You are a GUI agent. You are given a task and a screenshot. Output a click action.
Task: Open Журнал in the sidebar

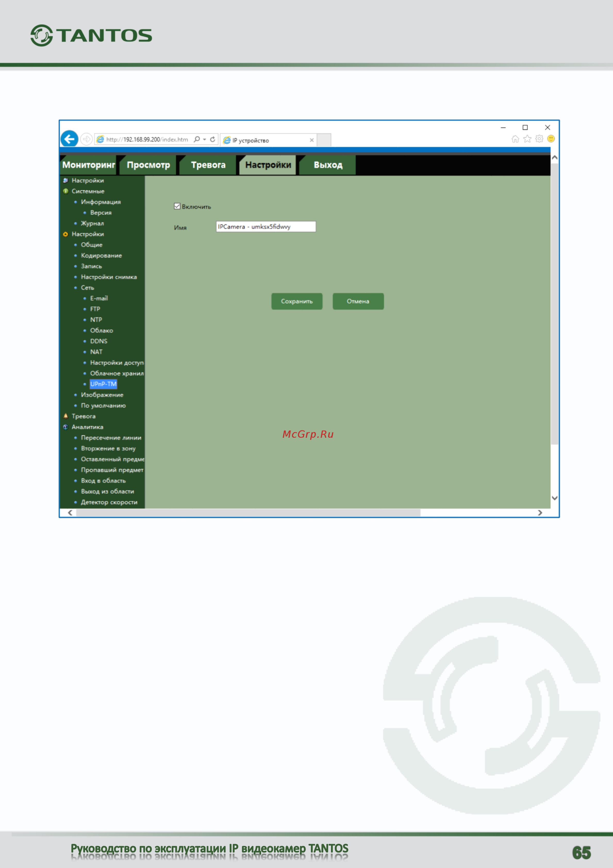(92, 223)
